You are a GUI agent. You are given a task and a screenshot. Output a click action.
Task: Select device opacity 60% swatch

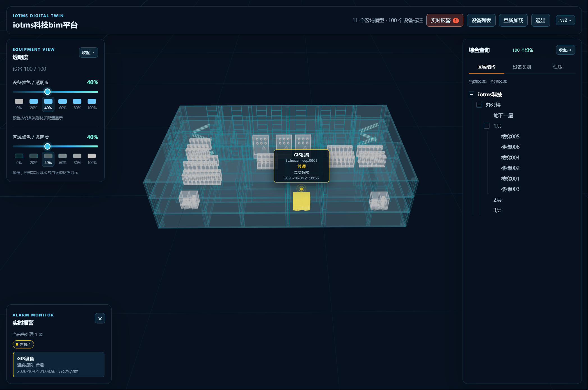(x=63, y=104)
